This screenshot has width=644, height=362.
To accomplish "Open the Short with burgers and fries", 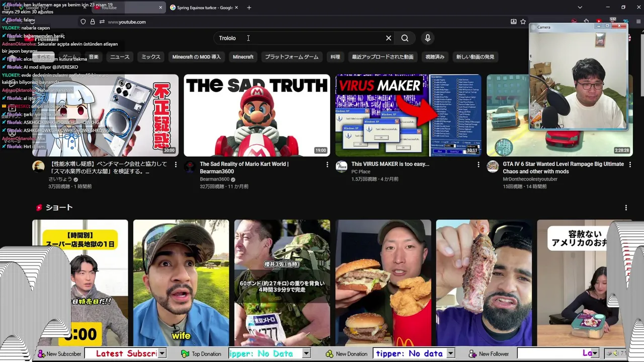I will click(383, 283).
